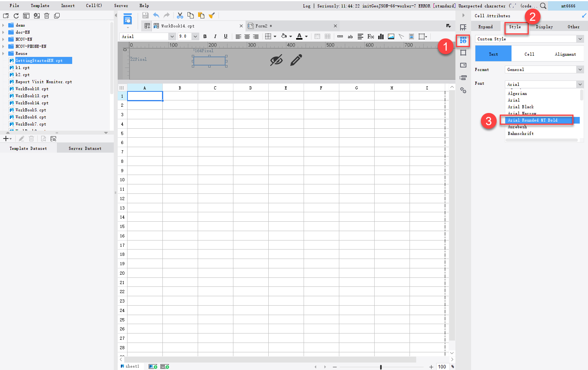This screenshot has height=370, width=588.
Task: Open the font color dropdown arrow
Action: pyautogui.click(x=306, y=36)
